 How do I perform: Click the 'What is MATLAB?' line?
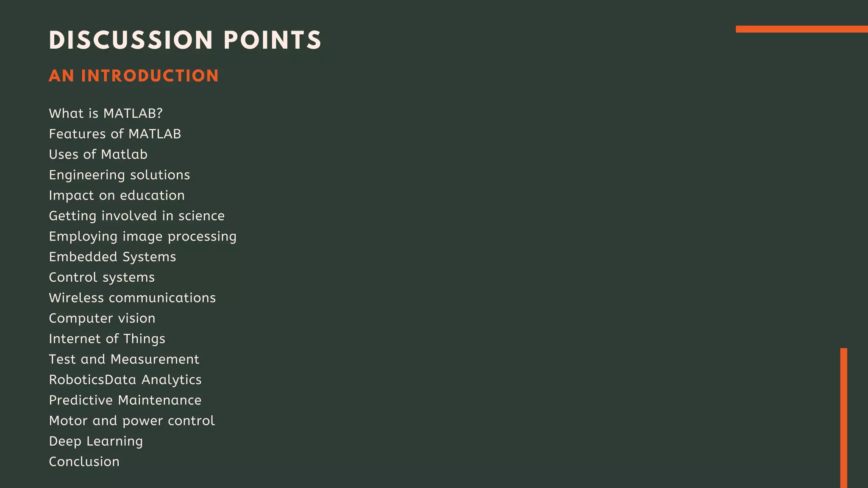(x=106, y=114)
